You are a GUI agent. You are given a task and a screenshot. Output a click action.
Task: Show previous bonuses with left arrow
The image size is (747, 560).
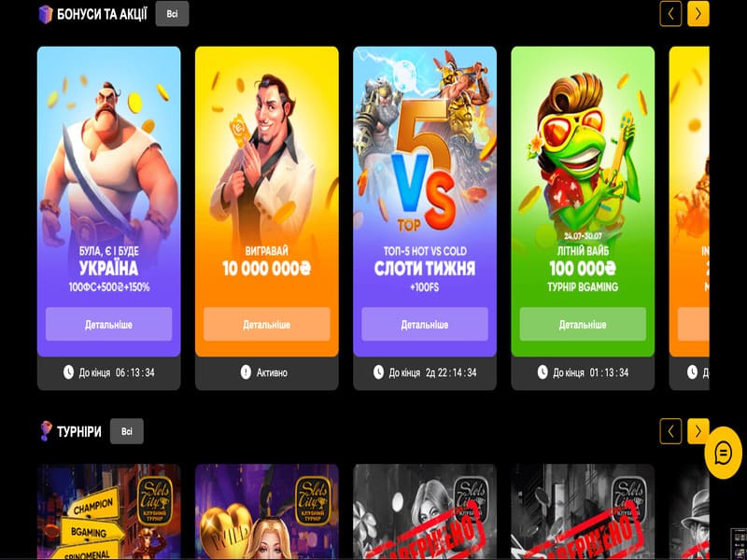click(x=670, y=14)
